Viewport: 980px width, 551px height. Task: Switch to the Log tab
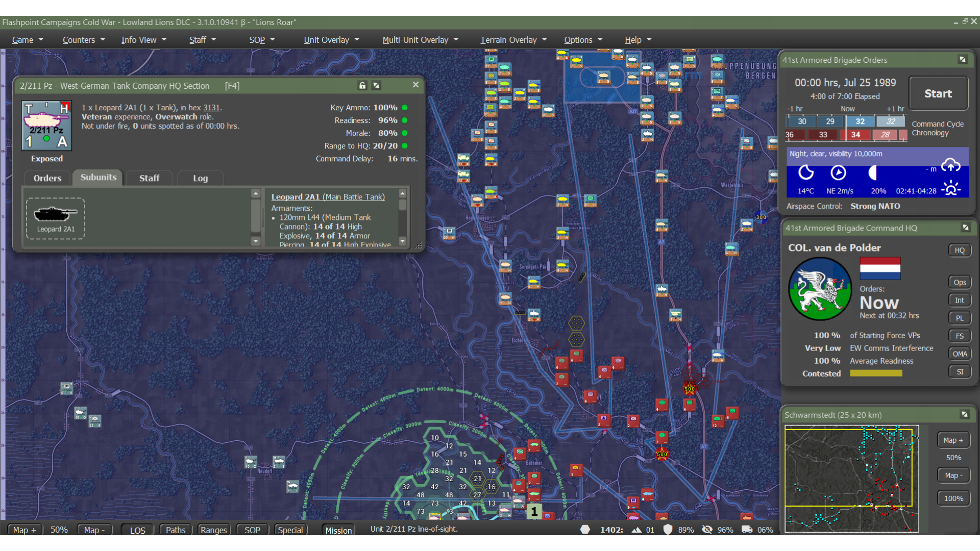point(200,178)
